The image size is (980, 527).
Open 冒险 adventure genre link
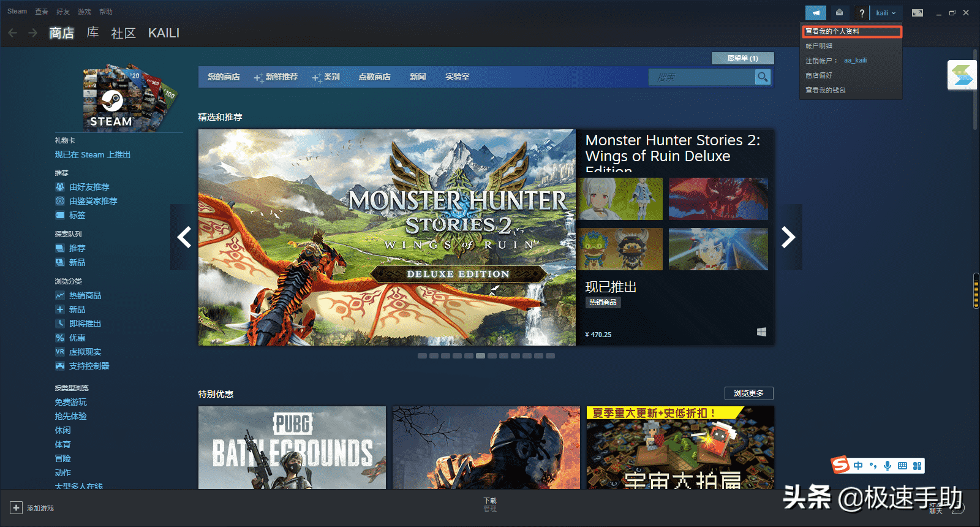tap(62, 458)
